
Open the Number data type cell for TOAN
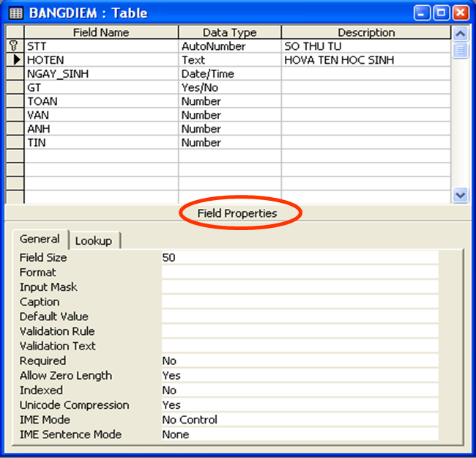(x=230, y=101)
